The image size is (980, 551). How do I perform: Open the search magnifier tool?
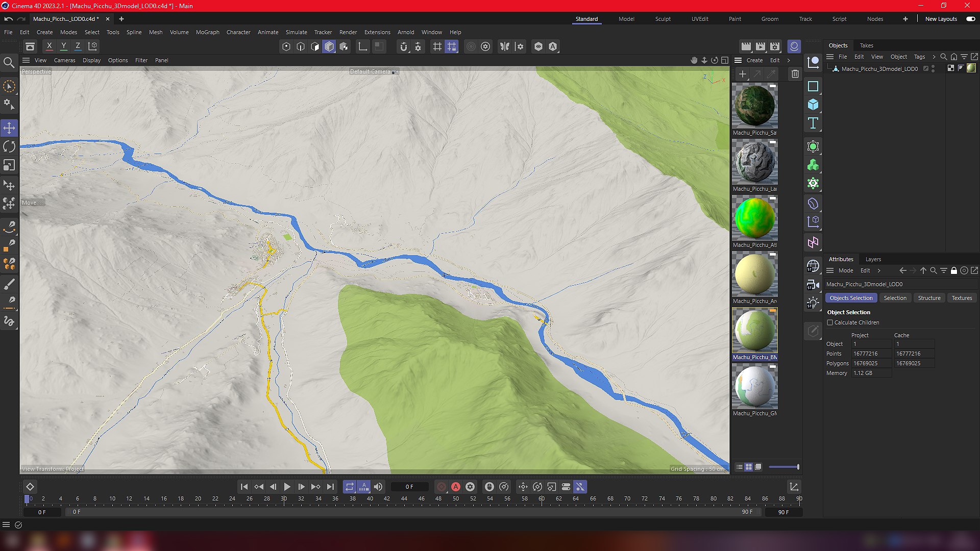[x=9, y=63]
